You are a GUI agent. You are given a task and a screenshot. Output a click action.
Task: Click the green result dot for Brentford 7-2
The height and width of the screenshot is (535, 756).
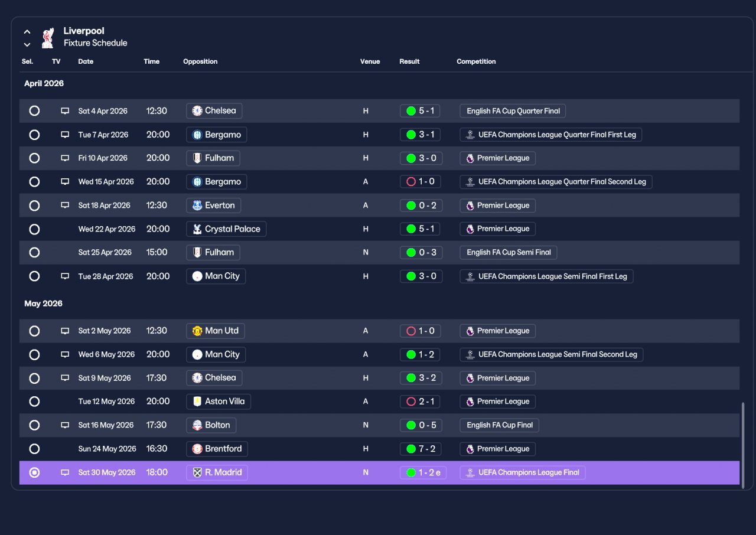point(411,449)
